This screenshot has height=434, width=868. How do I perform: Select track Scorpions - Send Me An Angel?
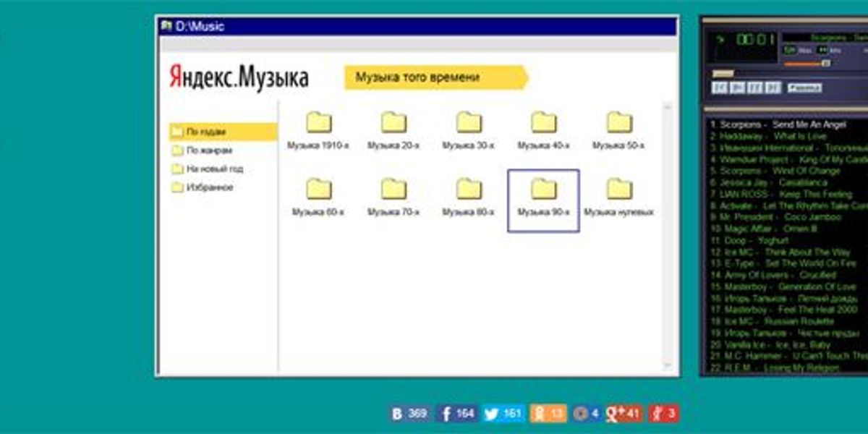coord(778,124)
